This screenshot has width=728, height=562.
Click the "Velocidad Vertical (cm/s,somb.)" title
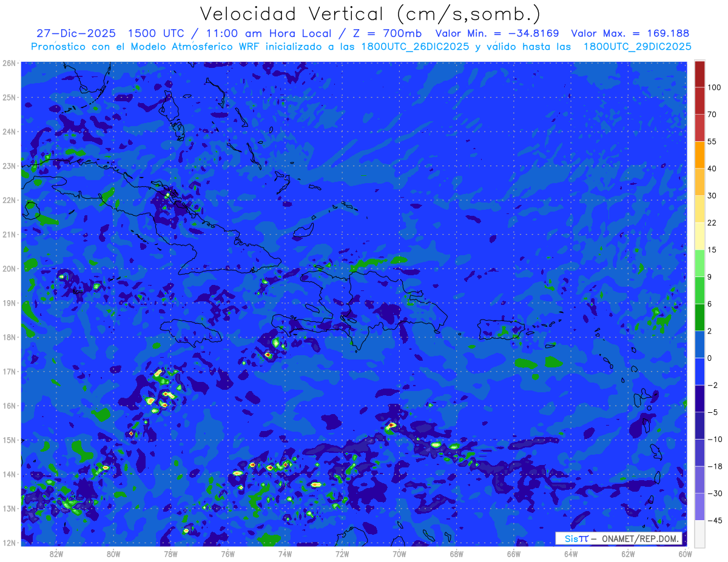tap(370, 14)
